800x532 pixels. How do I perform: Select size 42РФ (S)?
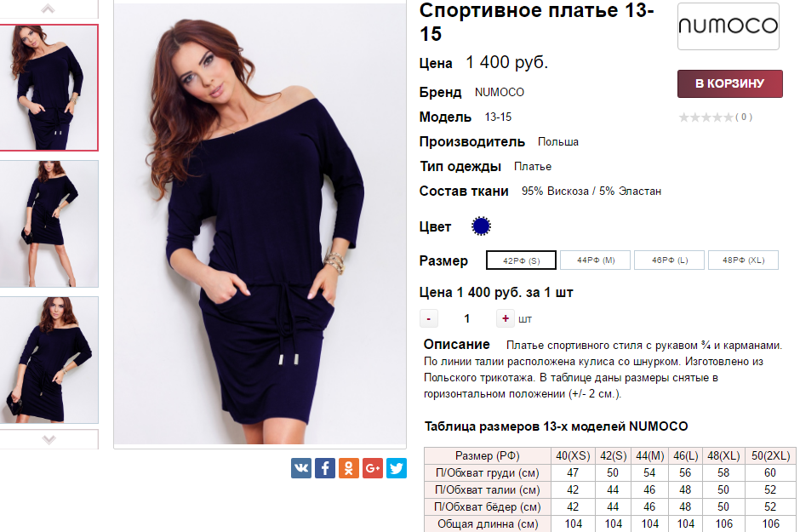(x=521, y=260)
